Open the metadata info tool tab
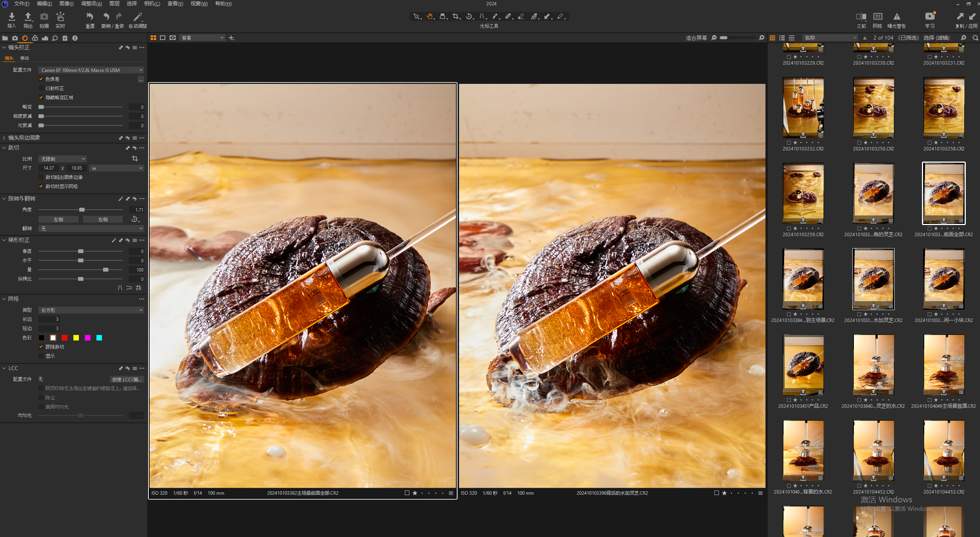Screen dimensions: 980x537 (75, 38)
